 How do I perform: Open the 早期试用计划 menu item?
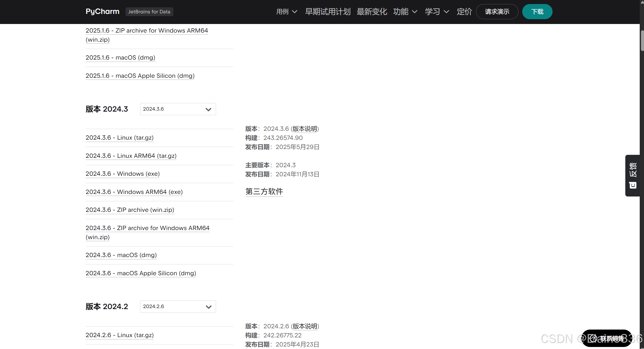pos(328,12)
